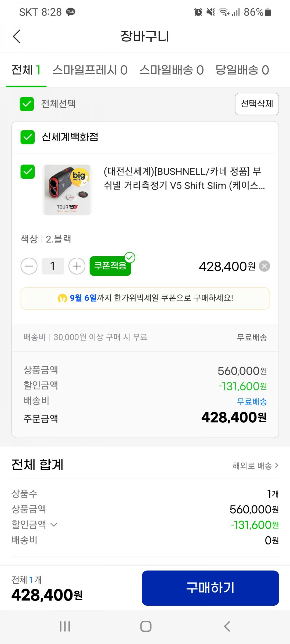Image resolution: width=290 pixels, height=644 pixels.
Task: Tap the back arrow beside 장바구니 title
Action: click(x=17, y=36)
